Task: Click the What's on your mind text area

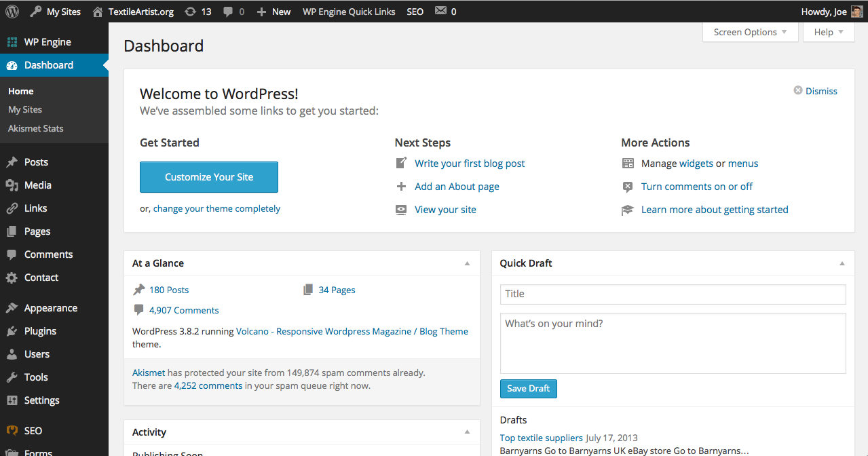Action: (x=673, y=343)
